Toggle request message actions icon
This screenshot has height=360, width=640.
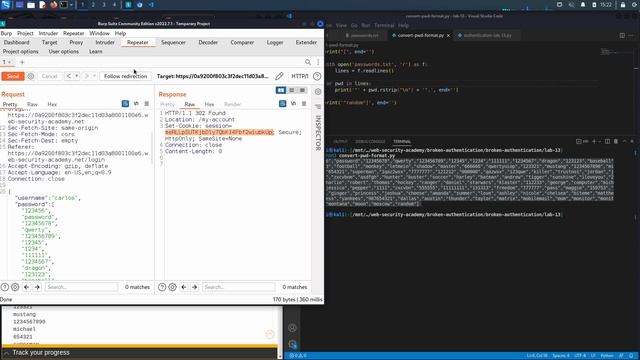pos(125,104)
